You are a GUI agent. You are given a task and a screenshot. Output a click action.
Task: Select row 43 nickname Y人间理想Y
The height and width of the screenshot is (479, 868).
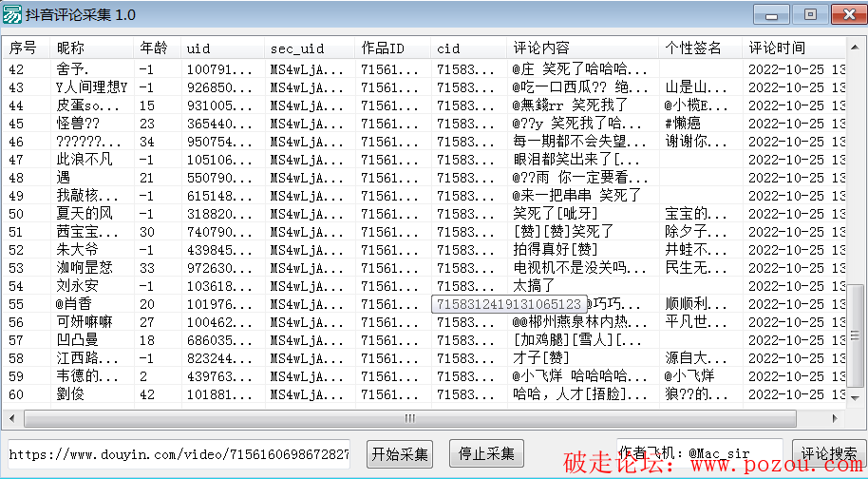[x=92, y=87]
